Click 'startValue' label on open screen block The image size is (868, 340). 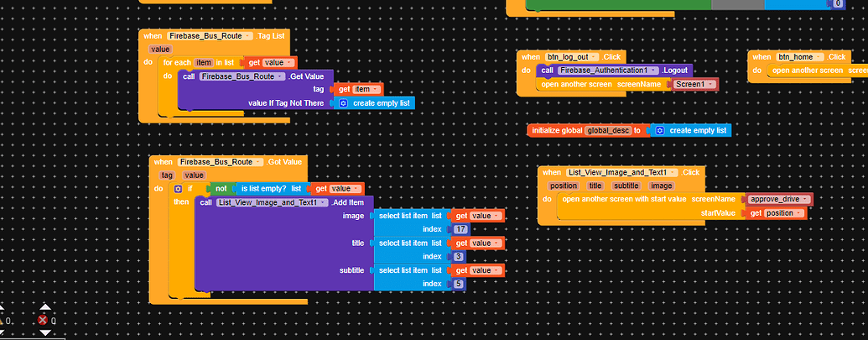pos(718,213)
